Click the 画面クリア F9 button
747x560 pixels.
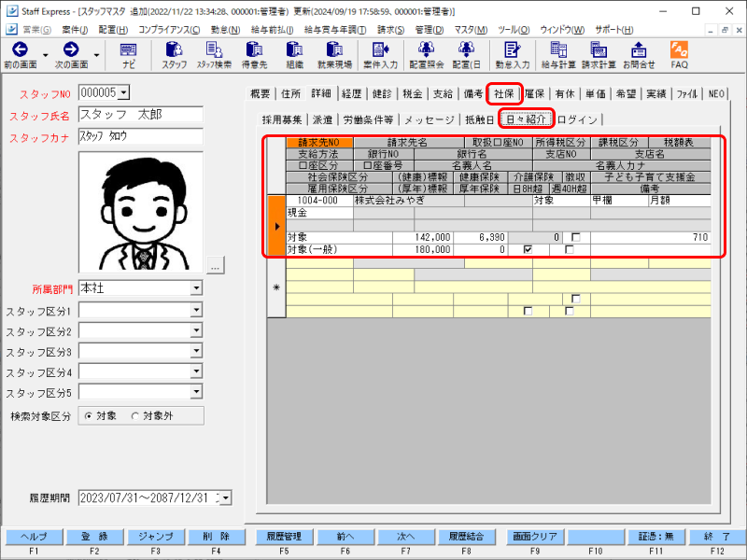coord(535,537)
